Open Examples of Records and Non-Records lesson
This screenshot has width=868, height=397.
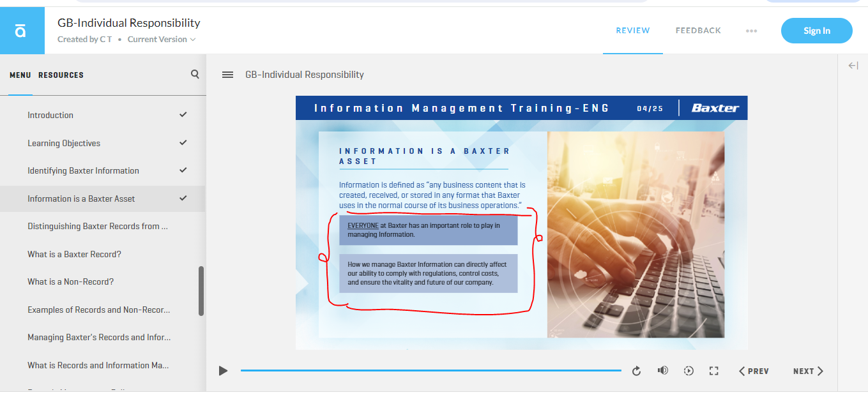pyautogui.click(x=102, y=310)
